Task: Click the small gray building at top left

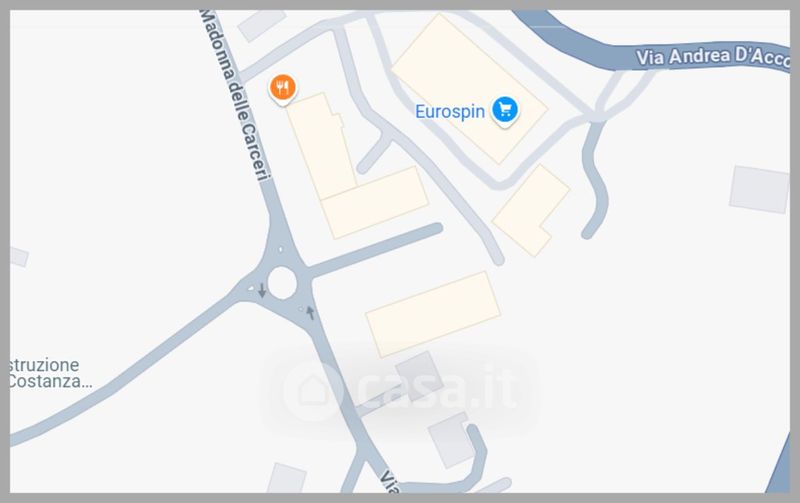Action: (261, 24)
